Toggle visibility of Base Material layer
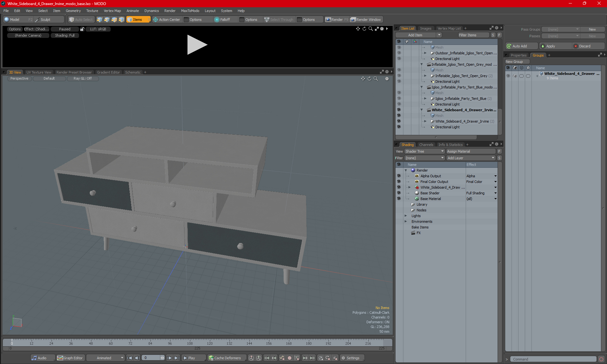 point(399,199)
